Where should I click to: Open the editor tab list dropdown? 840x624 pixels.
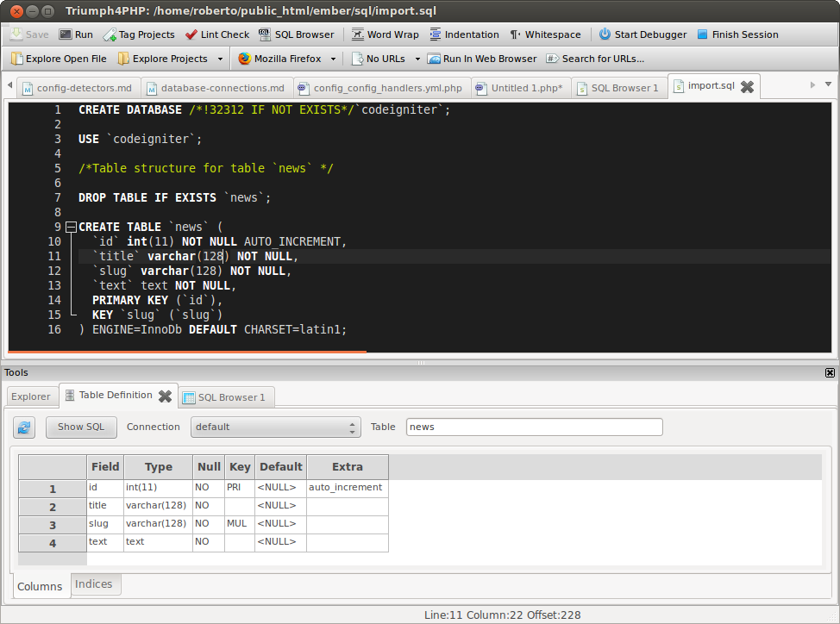tap(828, 84)
